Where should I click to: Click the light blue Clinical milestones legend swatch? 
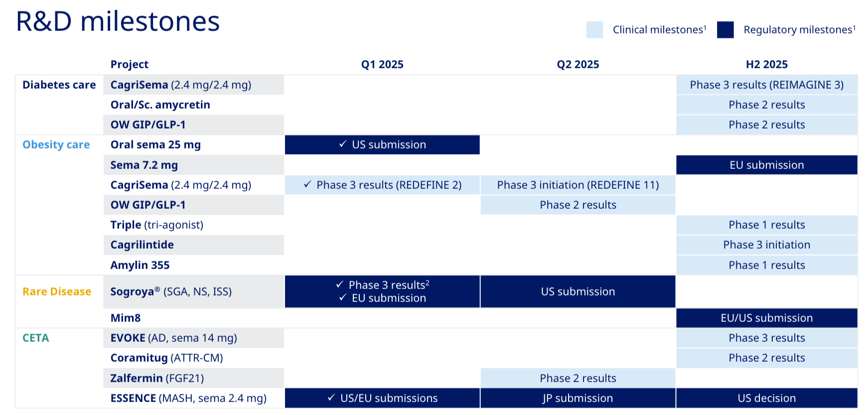click(594, 30)
